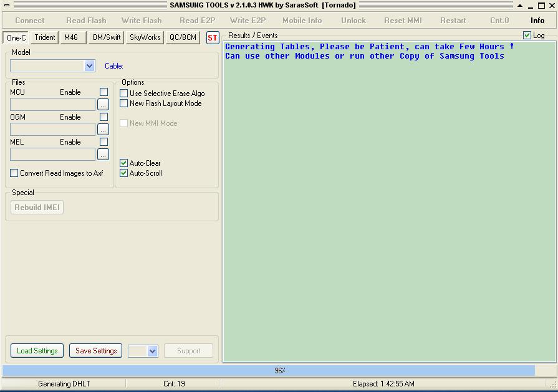Click the Load Settings button

point(37,351)
